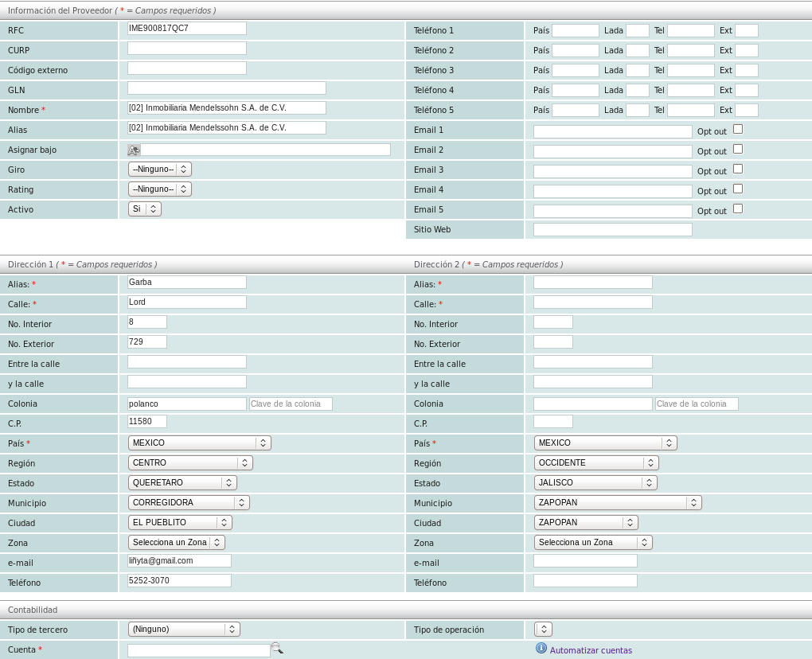The image size is (812, 659).
Task: Click the Dirección 1 e-mail field
Action: [x=179, y=561]
